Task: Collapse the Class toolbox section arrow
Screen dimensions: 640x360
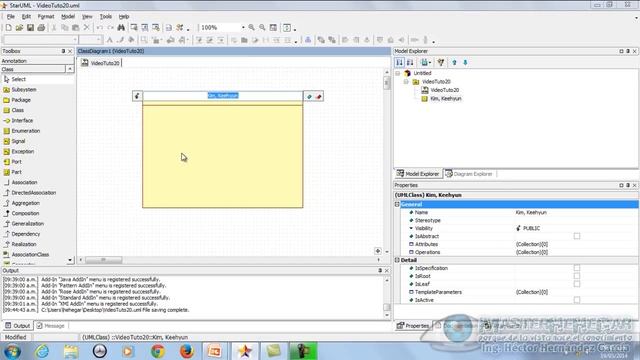Action: pyautogui.click(x=70, y=69)
